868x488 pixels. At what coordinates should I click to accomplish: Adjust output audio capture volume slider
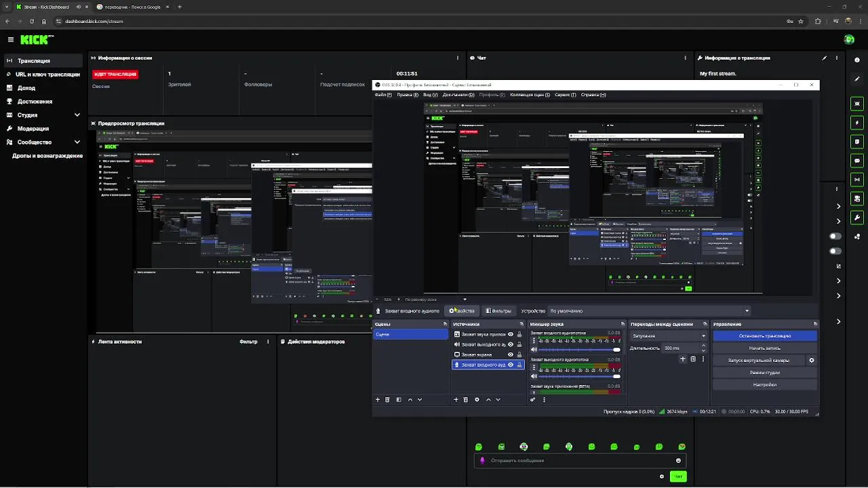[x=579, y=376]
